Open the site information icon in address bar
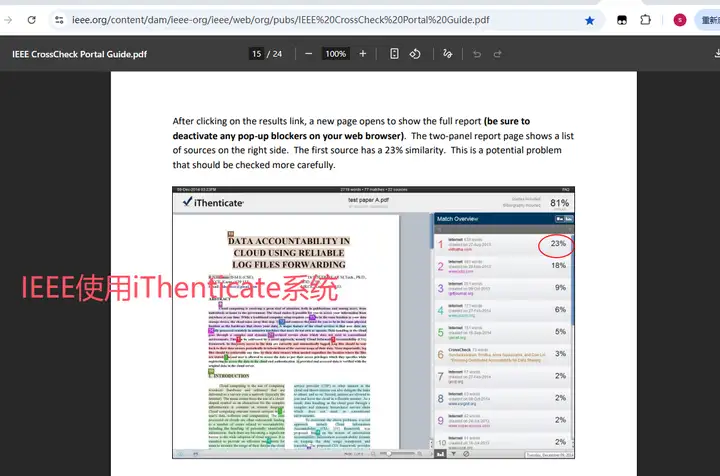Viewport: 720px width, 476px height. coord(59,20)
